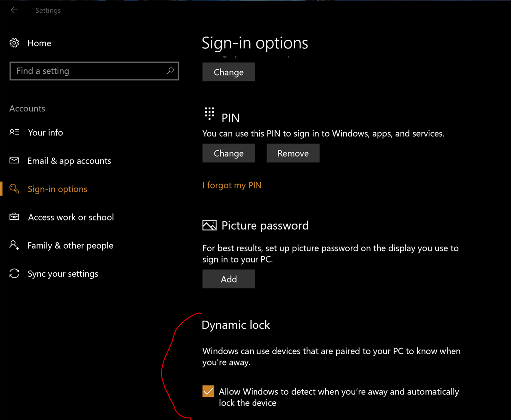Remove the PIN

[293, 153]
